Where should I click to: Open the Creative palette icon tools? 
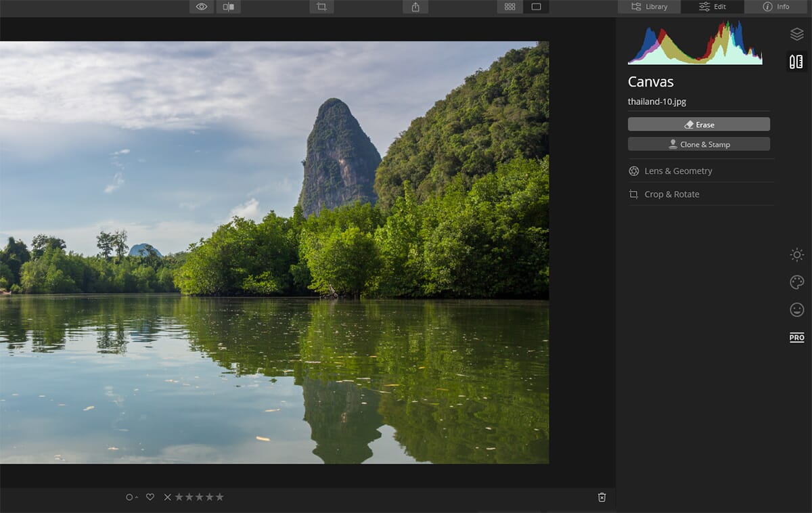pyautogui.click(x=797, y=282)
